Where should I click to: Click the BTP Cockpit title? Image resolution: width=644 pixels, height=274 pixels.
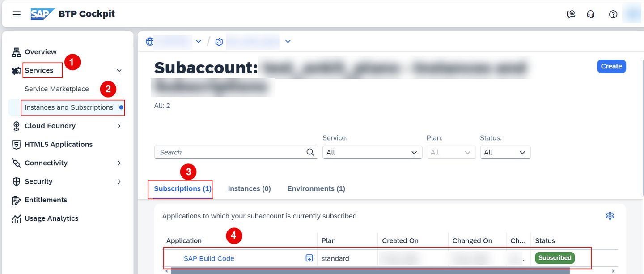(87, 14)
